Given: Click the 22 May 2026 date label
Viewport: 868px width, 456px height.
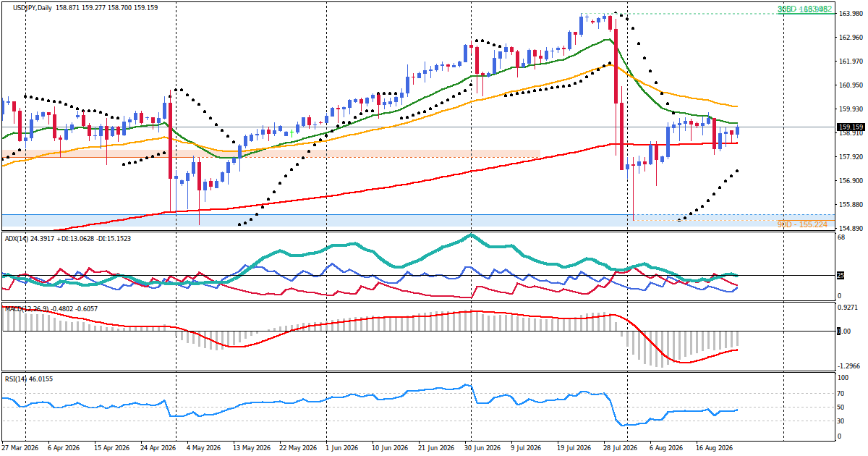Looking at the screenshot, I should [297, 448].
